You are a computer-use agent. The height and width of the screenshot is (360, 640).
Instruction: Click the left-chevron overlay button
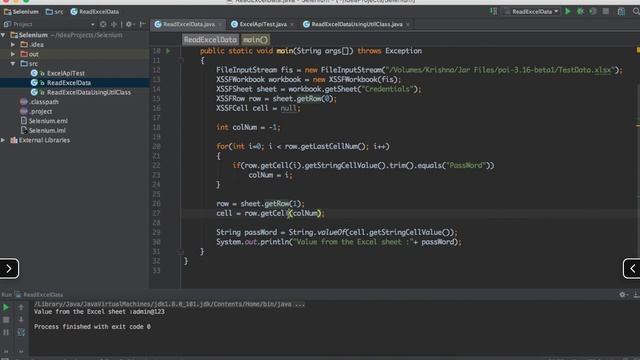(632, 269)
